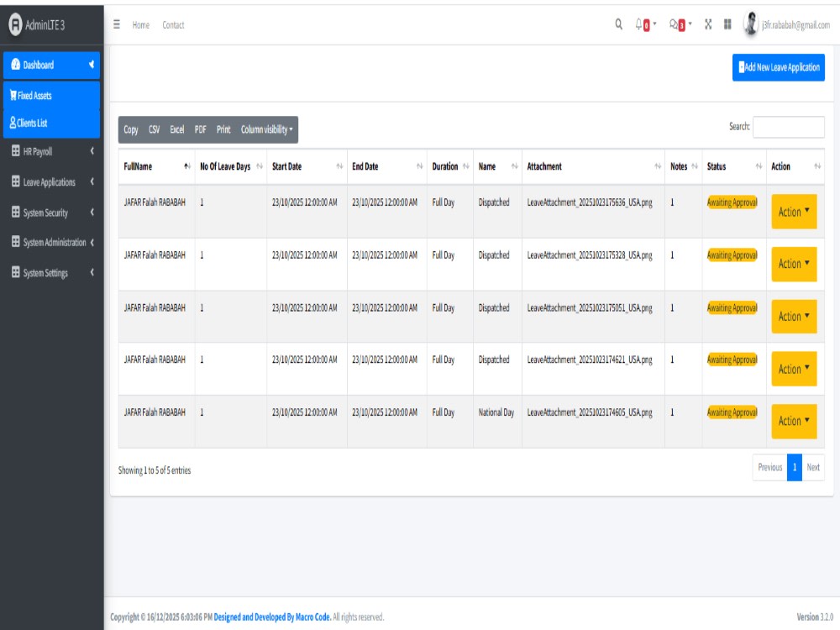This screenshot has width=840, height=630.
Task: Go to the Previous page
Action: pyautogui.click(x=769, y=467)
